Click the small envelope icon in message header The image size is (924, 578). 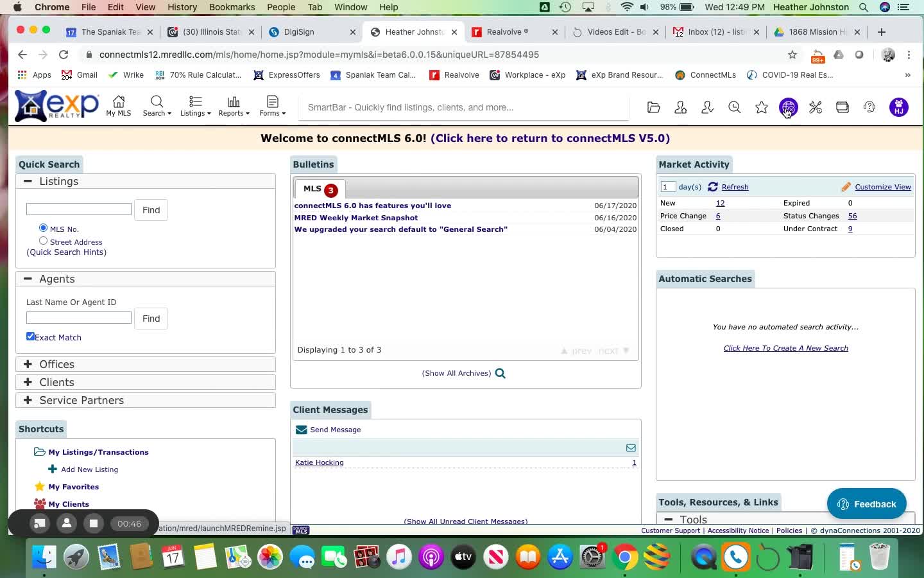(631, 448)
